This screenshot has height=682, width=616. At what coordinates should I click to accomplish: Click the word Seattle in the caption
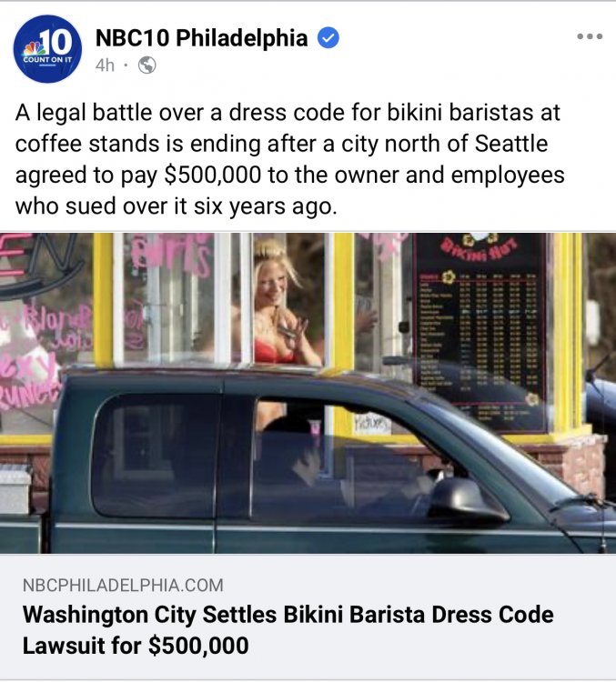[x=510, y=144]
